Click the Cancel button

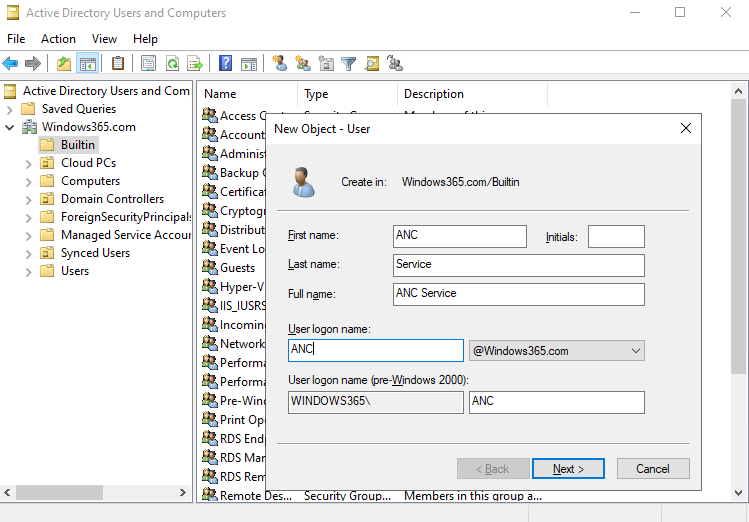653,469
